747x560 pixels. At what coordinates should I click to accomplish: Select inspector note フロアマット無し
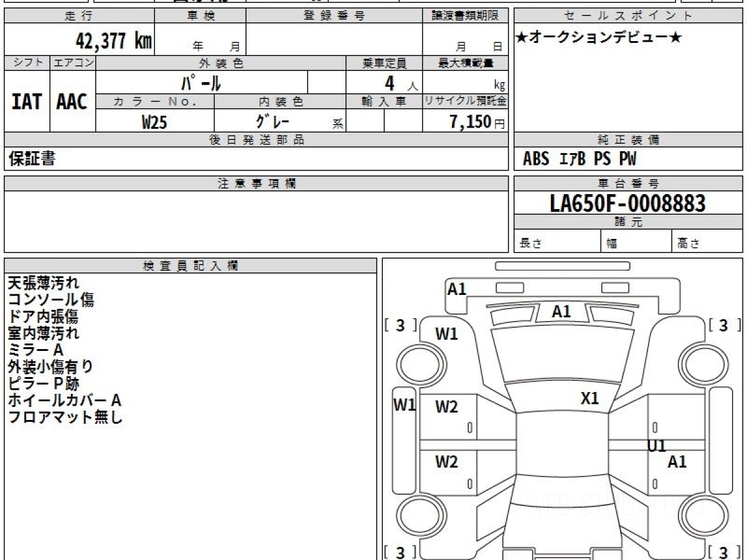click(x=65, y=418)
